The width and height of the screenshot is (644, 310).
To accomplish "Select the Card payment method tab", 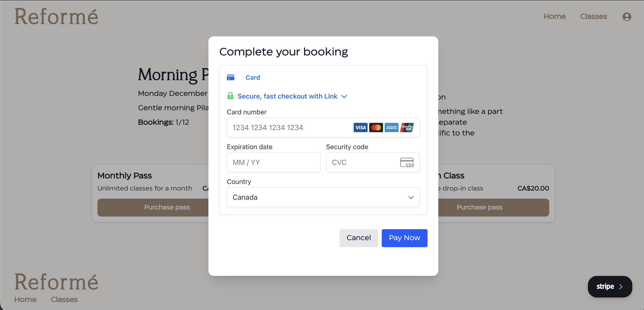I will [253, 77].
